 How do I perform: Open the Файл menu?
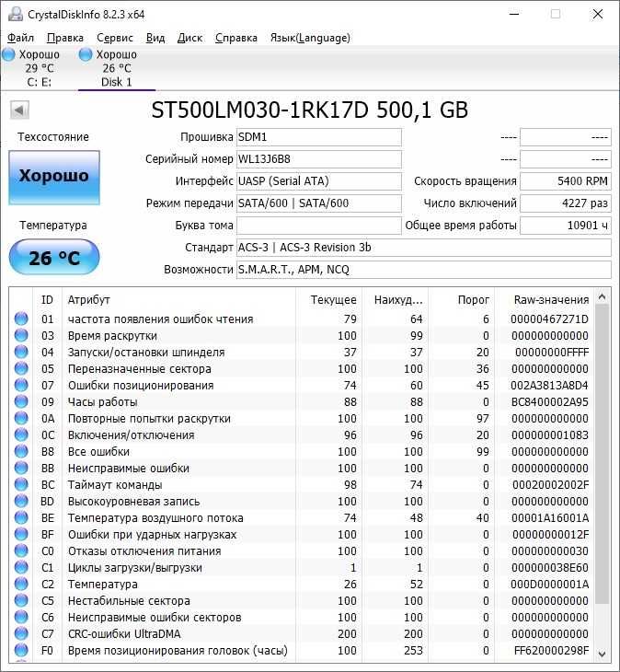point(20,38)
